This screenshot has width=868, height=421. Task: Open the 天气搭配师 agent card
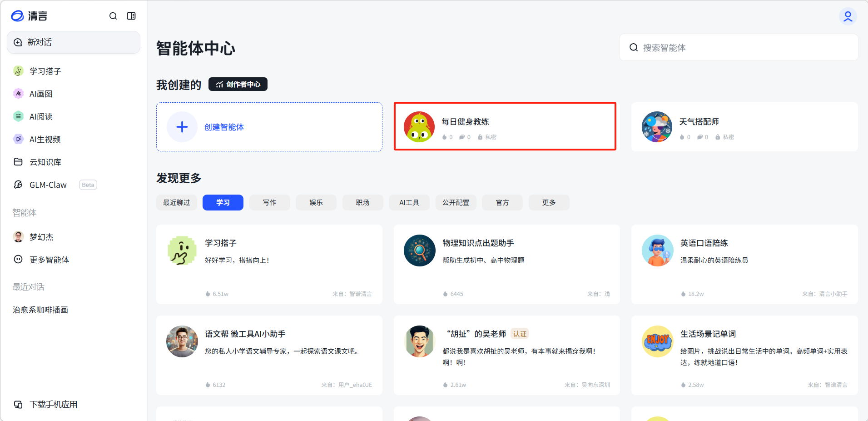(744, 127)
